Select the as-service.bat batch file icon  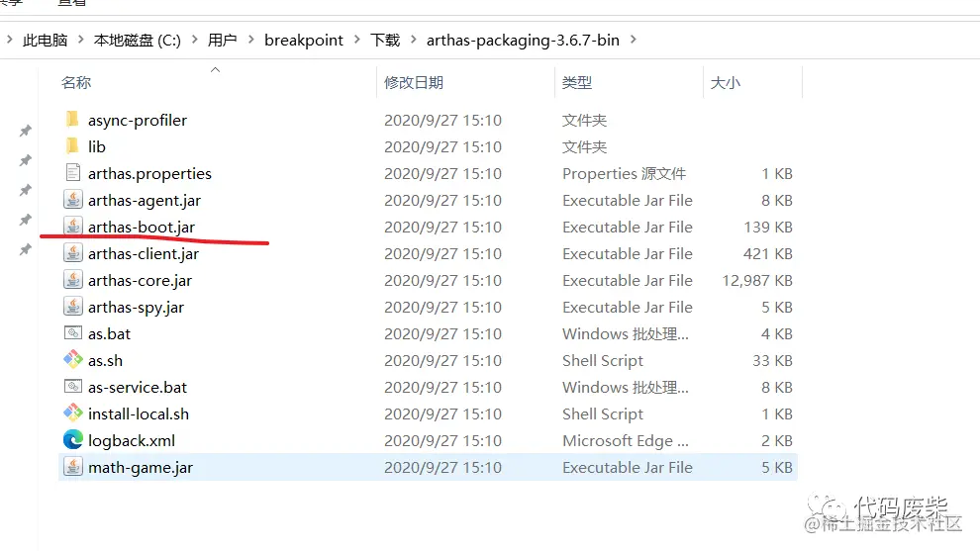pos(73,387)
